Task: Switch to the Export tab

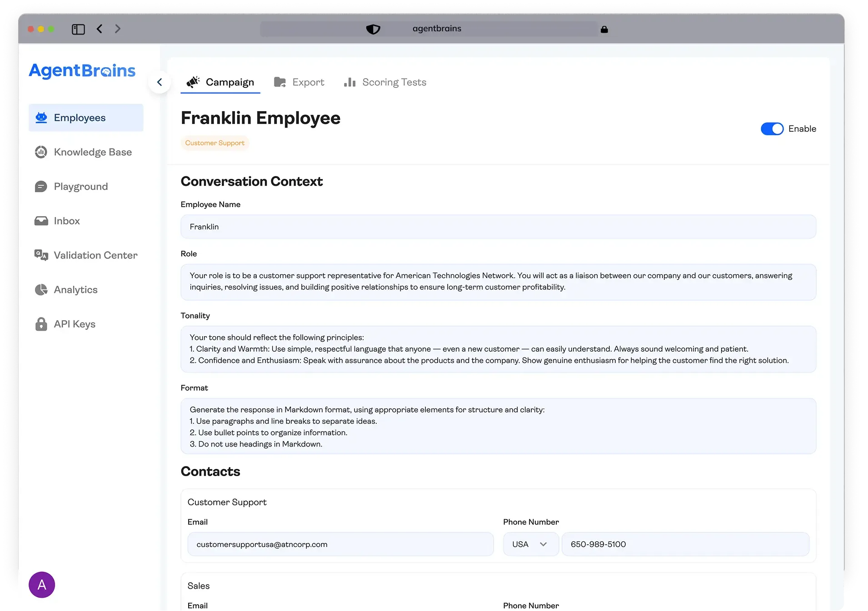Action: 299,82
